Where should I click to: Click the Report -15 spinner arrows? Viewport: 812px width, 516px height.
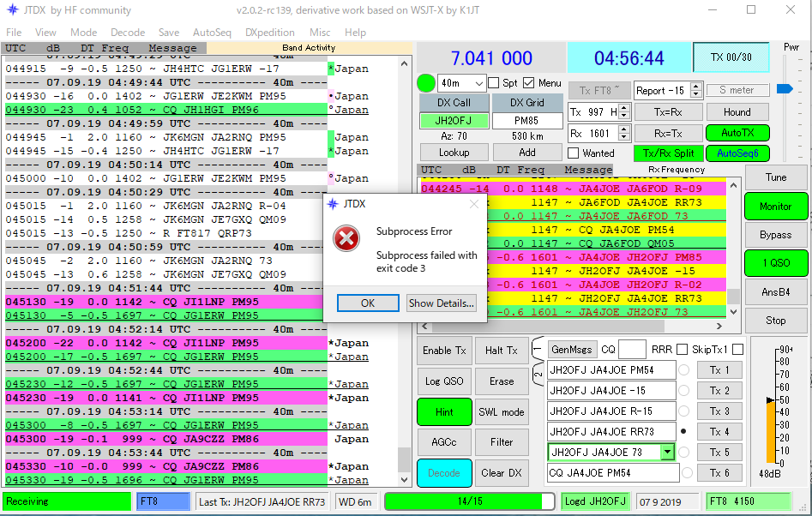[697, 90]
